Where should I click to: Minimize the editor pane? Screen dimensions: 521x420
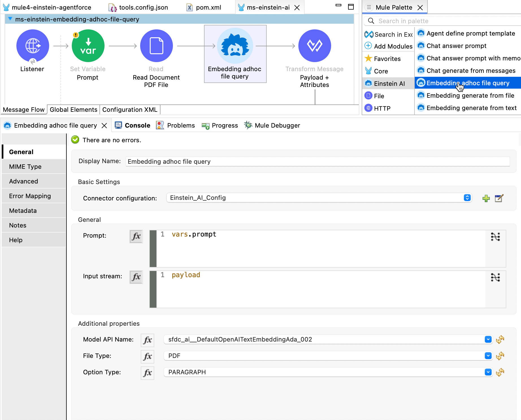click(338, 5)
